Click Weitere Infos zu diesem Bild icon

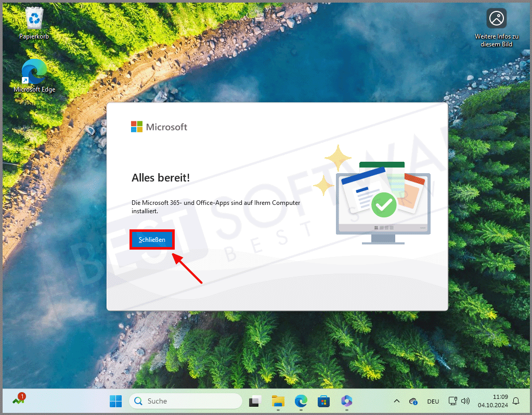(x=496, y=28)
